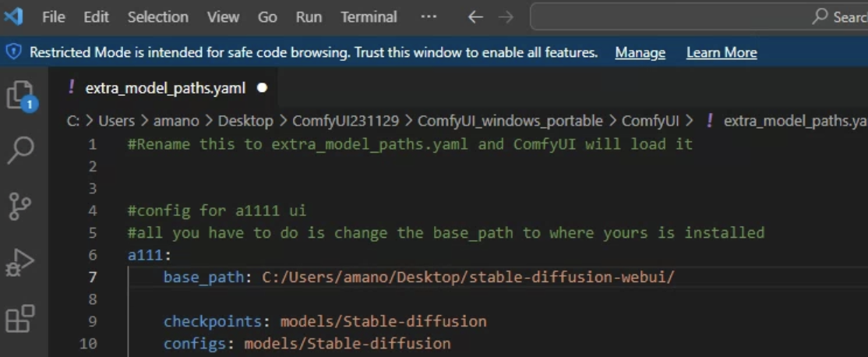Image resolution: width=868 pixels, height=357 pixels.
Task: Click the 'base_path' key
Action: click(203, 277)
